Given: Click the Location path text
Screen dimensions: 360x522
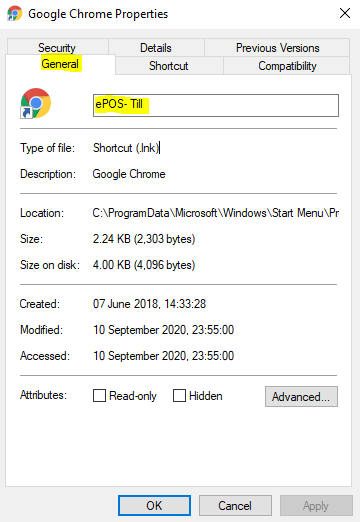Looking at the screenshot, I should (216, 213).
